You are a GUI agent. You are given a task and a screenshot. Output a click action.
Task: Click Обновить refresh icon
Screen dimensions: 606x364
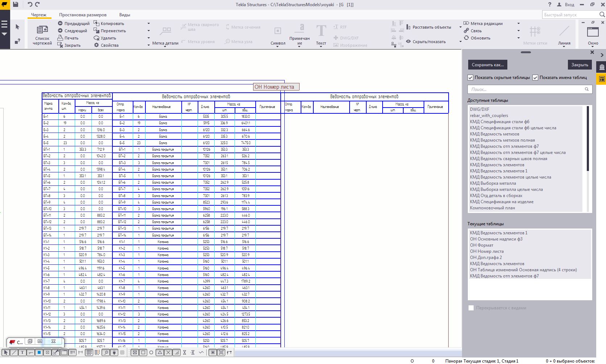[466, 38]
